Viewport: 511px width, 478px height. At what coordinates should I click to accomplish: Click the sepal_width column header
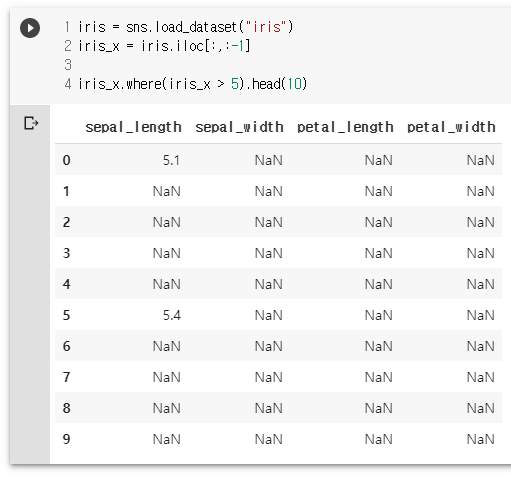[239, 127]
